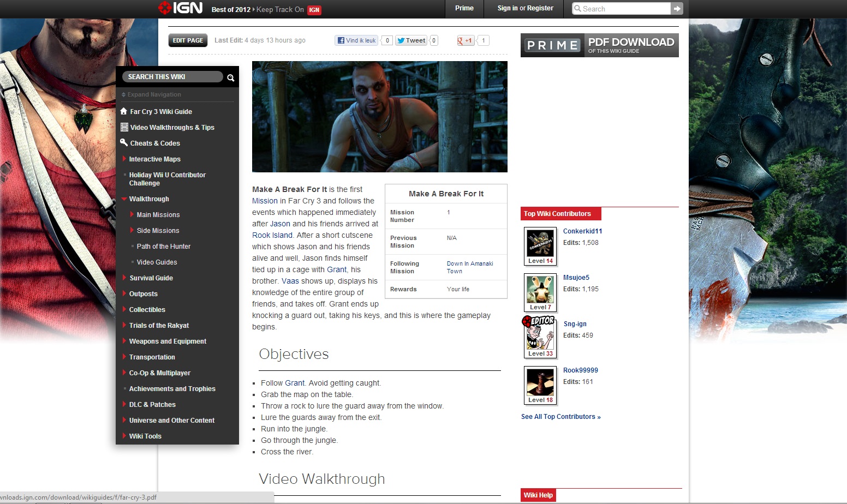Expand DLC & Patches section
The image size is (847, 504).
pos(124,404)
